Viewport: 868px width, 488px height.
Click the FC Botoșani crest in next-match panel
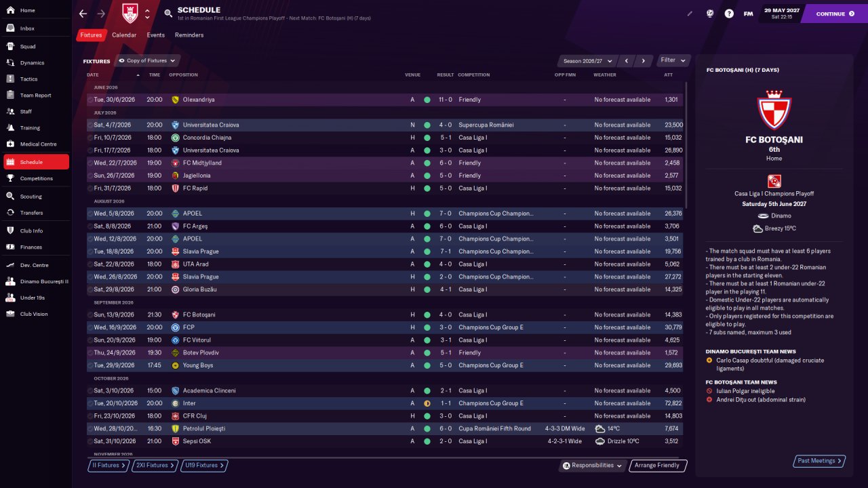tap(774, 110)
